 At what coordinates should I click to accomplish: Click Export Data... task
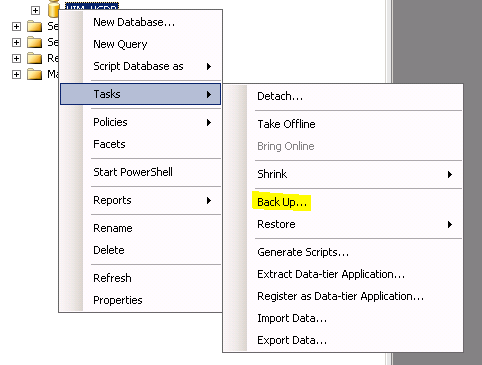pos(343,340)
